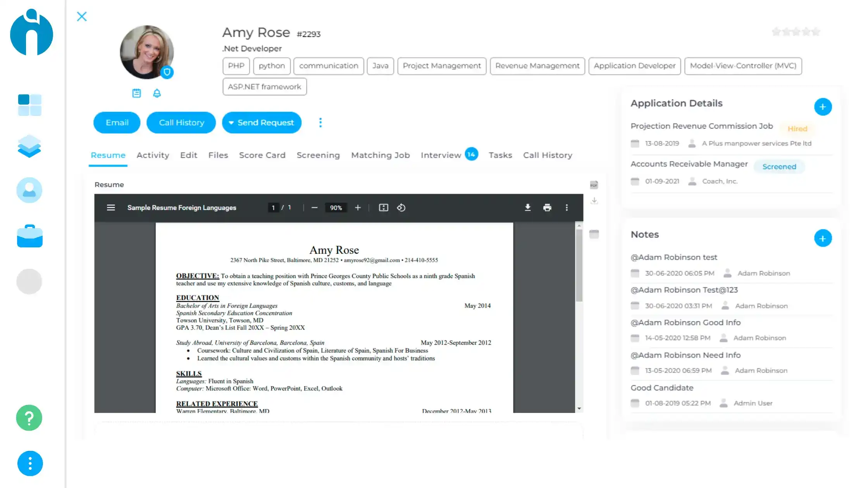Expand the three-dot menu on candidate profile
868x488 pixels.
321,122
